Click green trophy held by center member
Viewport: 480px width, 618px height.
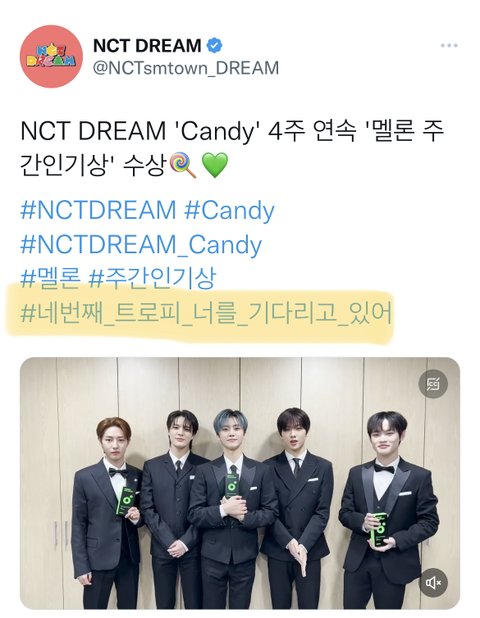[x=231, y=486]
